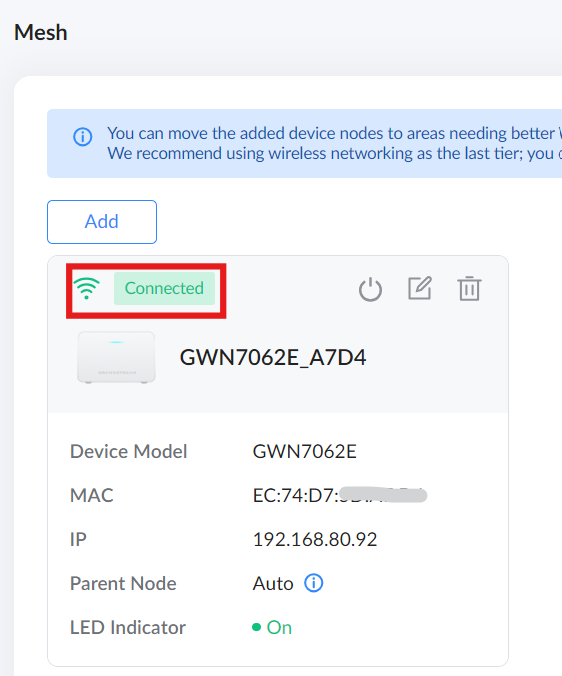This screenshot has width=562, height=676.
Task: Click the Device Model label
Action: tap(128, 451)
